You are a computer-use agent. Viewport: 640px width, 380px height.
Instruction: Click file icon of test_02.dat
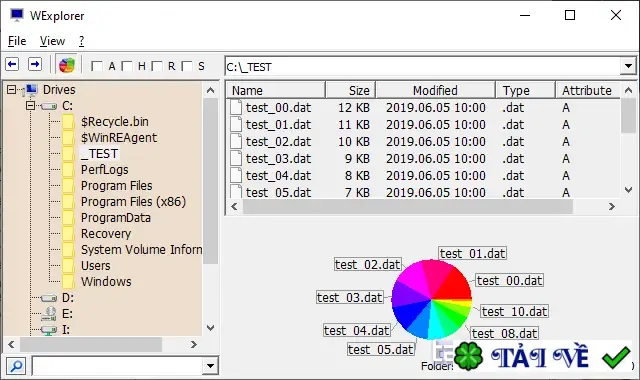click(x=236, y=141)
